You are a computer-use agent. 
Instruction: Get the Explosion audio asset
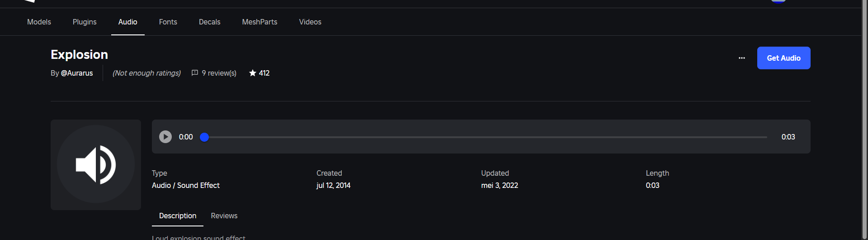tap(783, 58)
